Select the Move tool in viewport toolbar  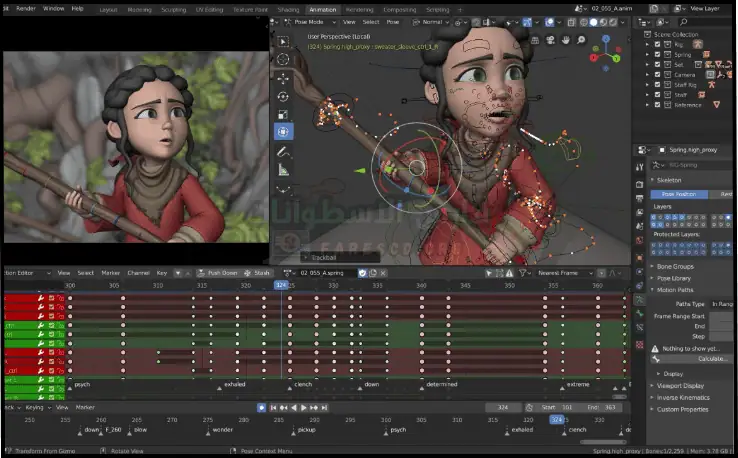(283, 78)
